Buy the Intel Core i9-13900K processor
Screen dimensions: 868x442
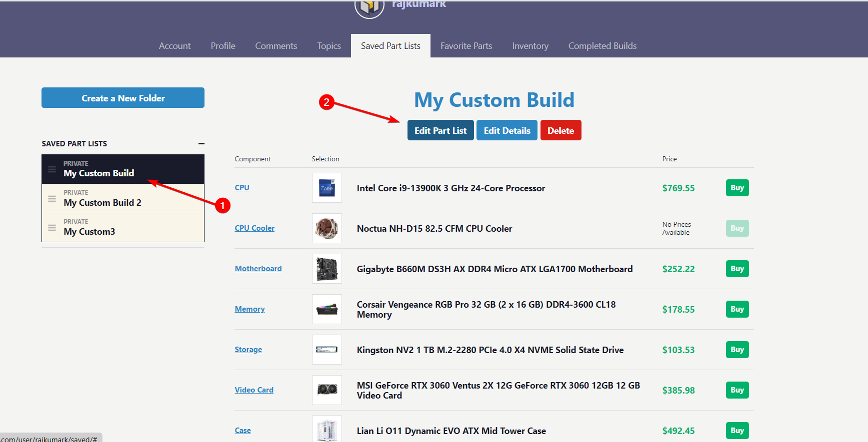737,188
